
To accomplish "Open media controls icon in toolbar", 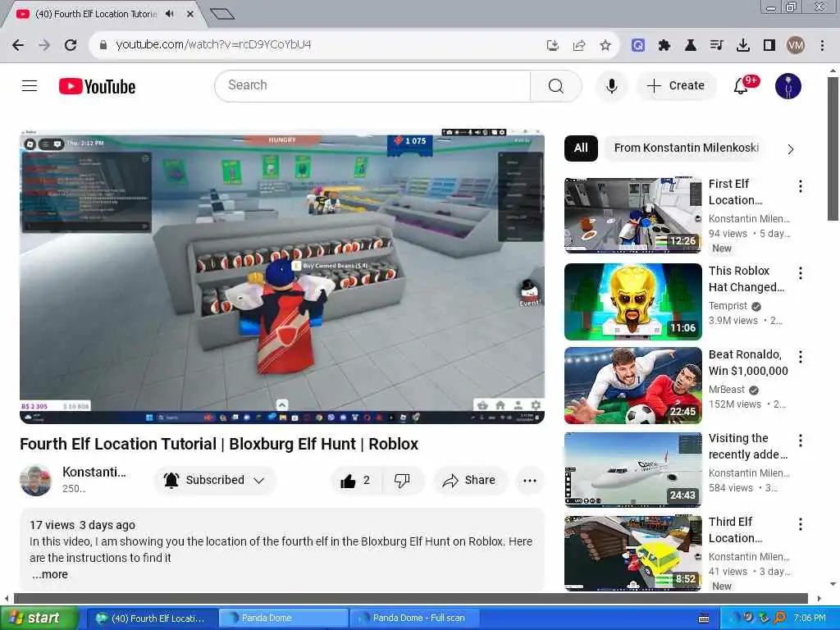I will point(717,46).
